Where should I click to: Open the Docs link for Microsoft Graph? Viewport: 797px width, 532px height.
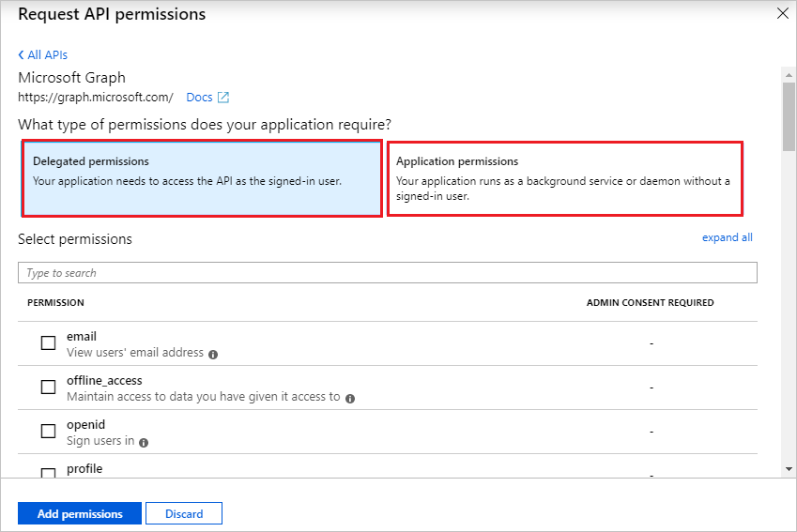point(199,98)
